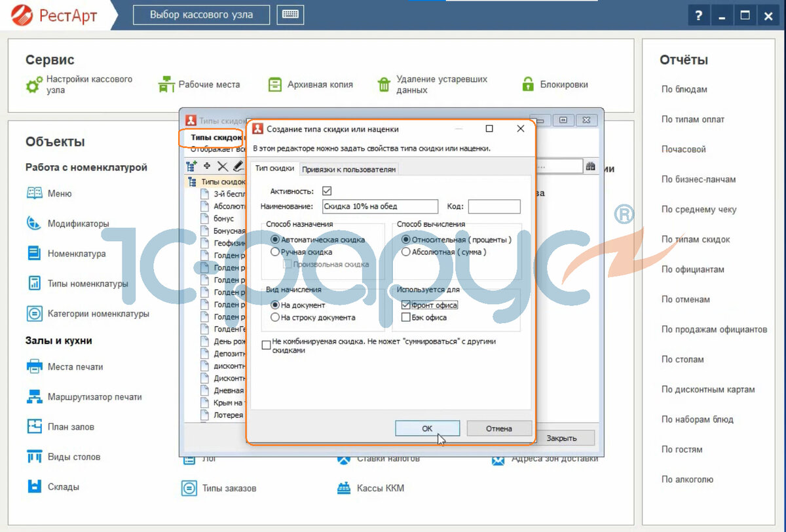Click edit pencil icon in Типы скидок toolbar
The width and height of the screenshot is (786, 532).
pyautogui.click(x=238, y=166)
